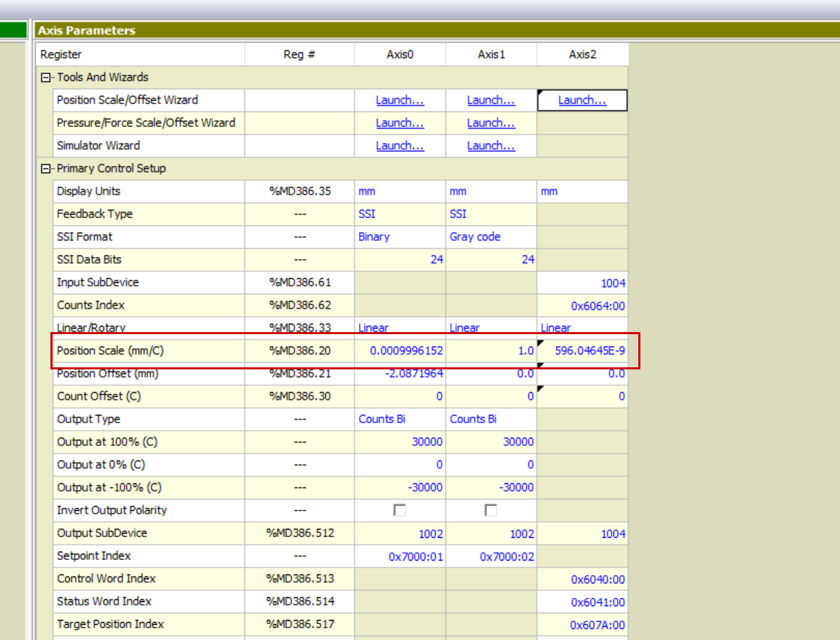Edit SSI Data Bits for Axis1
The image size is (840, 640).
(491, 260)
